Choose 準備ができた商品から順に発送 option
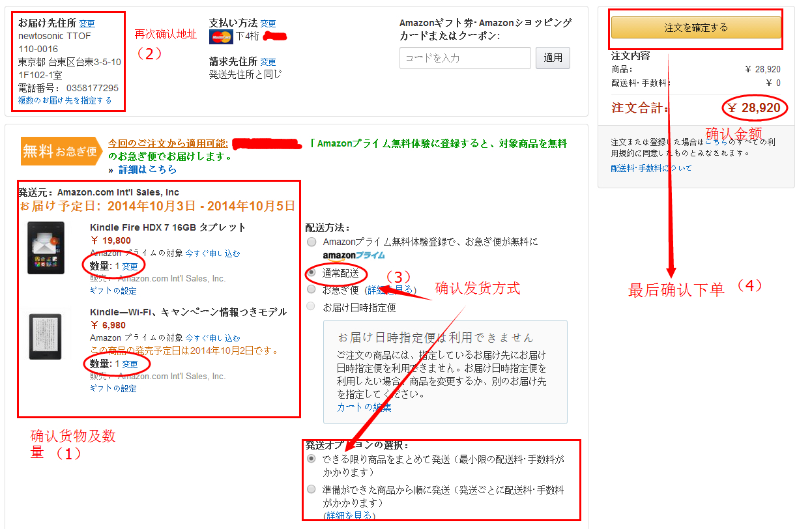 (x=312, y=489)
